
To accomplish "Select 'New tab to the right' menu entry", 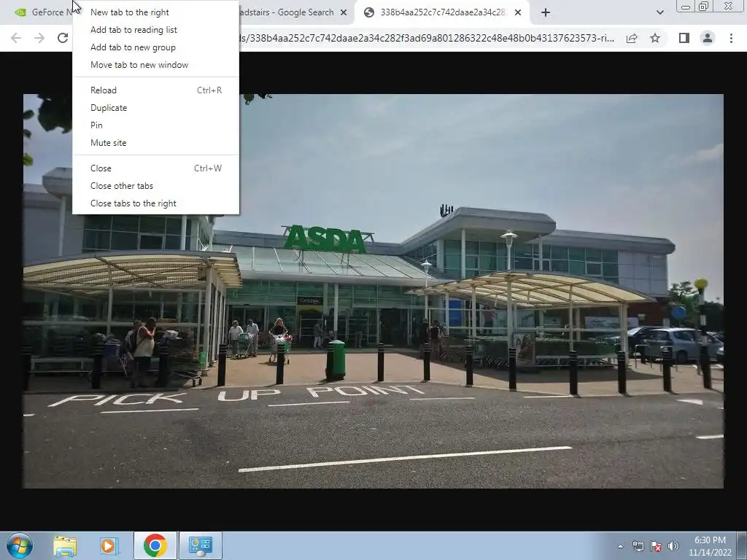I will [x=155, y=12].
